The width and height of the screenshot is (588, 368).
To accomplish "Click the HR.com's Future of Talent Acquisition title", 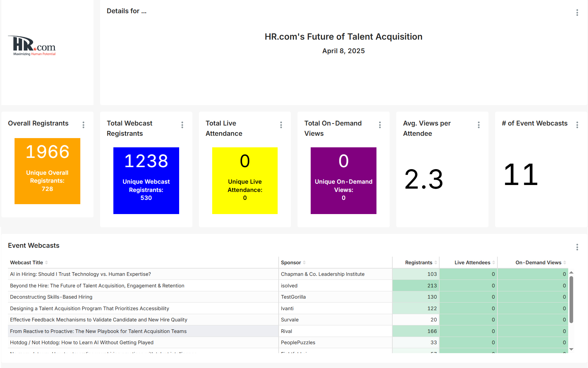I will (x=343, y=37).
